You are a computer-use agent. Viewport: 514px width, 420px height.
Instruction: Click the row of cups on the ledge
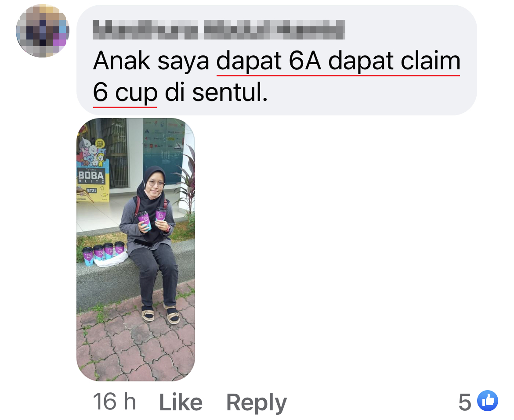(104, 252)
